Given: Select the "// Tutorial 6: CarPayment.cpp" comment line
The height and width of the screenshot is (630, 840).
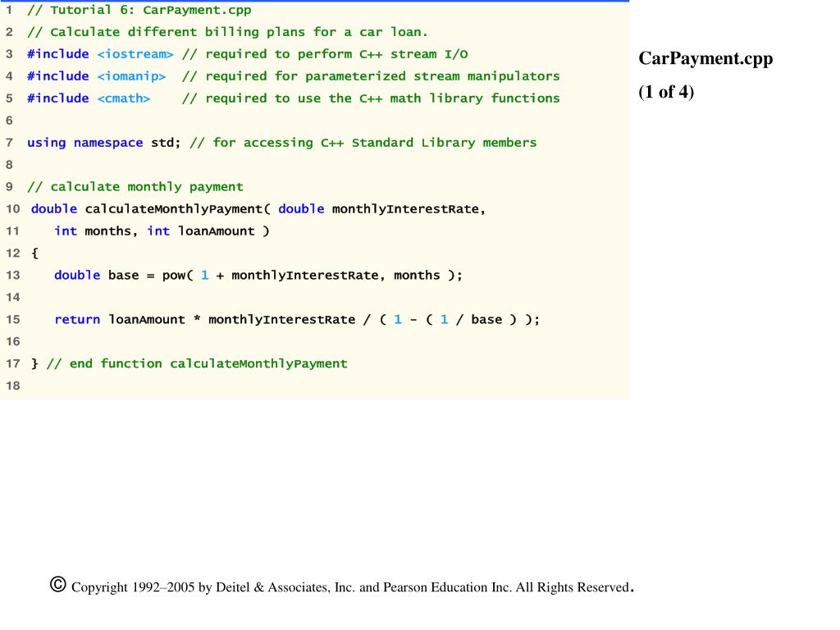Looking at the screenshot, I should click(x=139, y=10).
